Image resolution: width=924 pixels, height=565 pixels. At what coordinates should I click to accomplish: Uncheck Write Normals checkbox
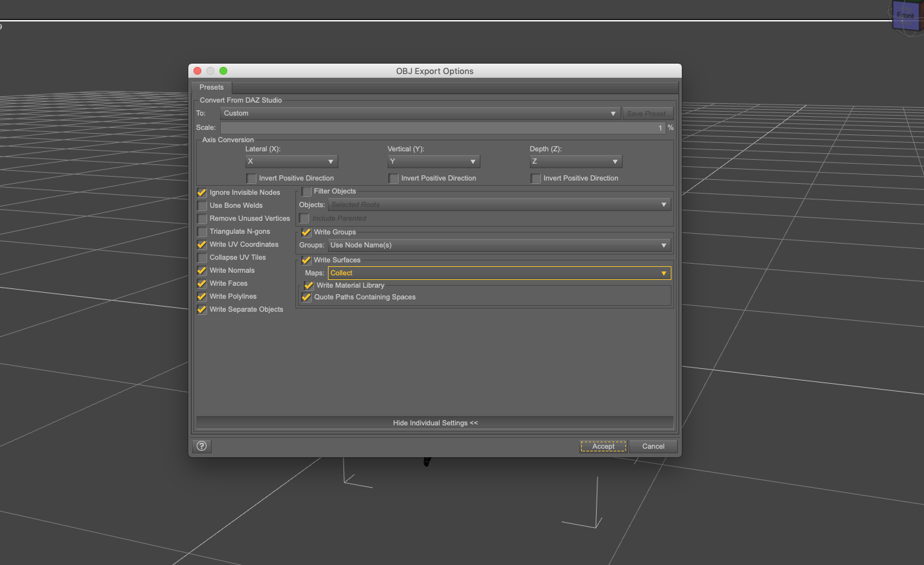click(x=203, y=271)
